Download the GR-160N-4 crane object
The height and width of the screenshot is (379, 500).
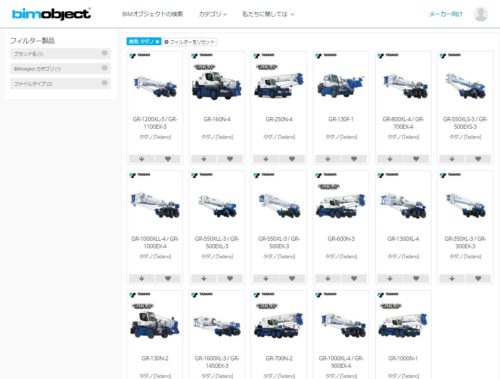tap(204, 159)
